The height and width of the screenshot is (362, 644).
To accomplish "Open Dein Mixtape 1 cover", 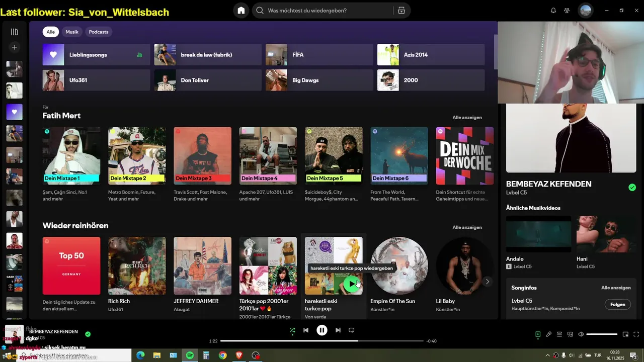I will click(x=71, y=156).
